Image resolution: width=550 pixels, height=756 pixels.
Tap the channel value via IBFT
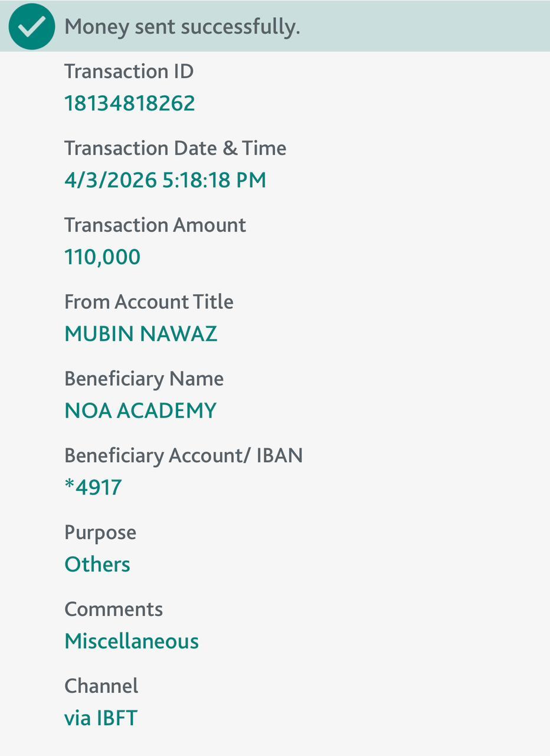click(x=100, y=718)
